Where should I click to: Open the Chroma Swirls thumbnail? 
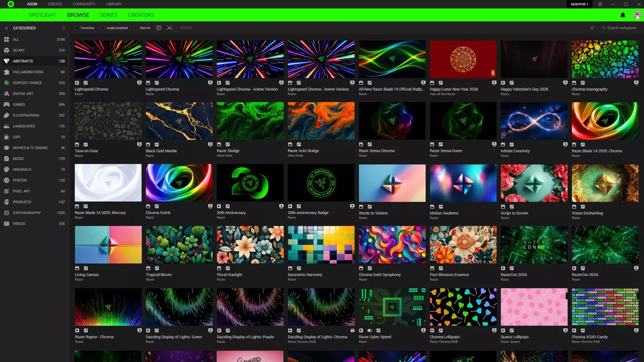coord(179,183)
